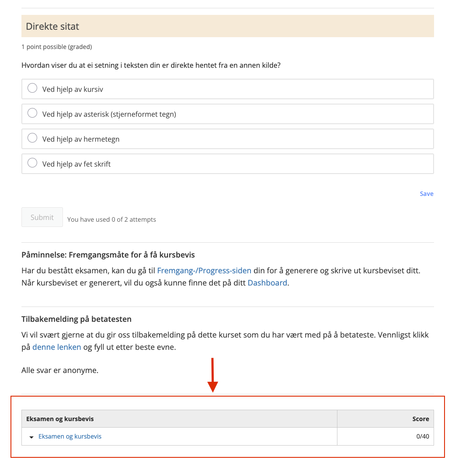Click the blue Save link

426,194
